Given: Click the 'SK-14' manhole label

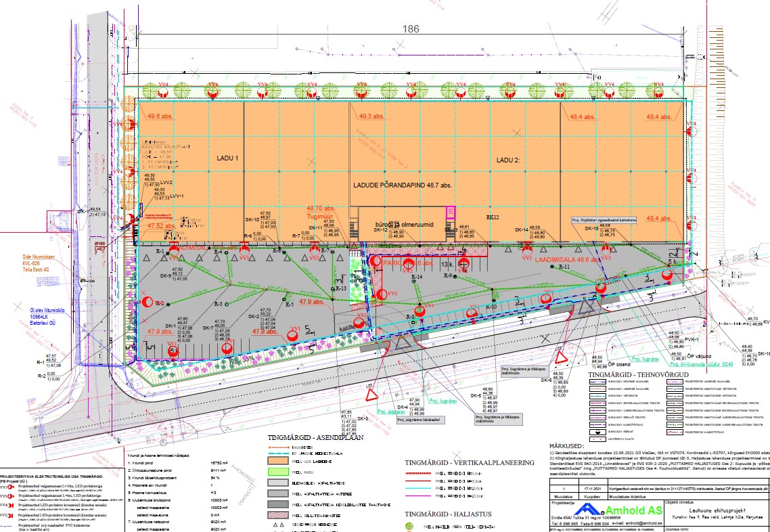Looking at the screenshot, I should pyautogui.click(x=522, y=230).
